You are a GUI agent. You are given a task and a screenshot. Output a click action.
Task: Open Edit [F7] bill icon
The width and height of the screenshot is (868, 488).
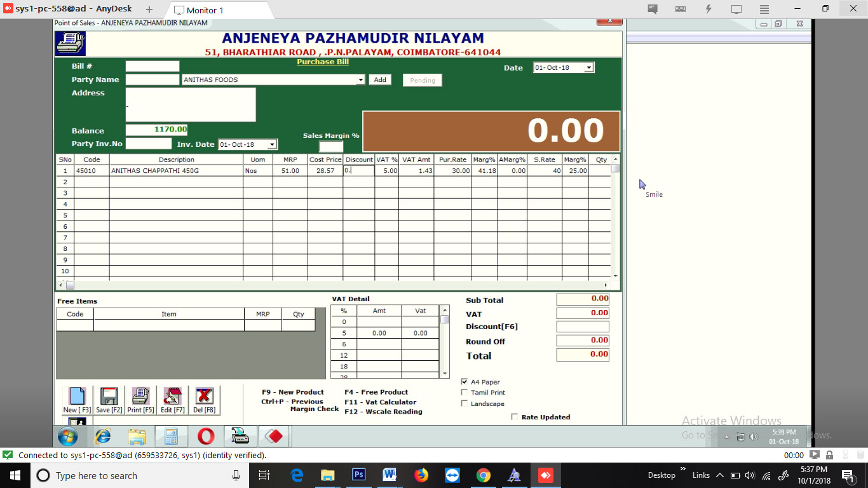click(172, 400)
